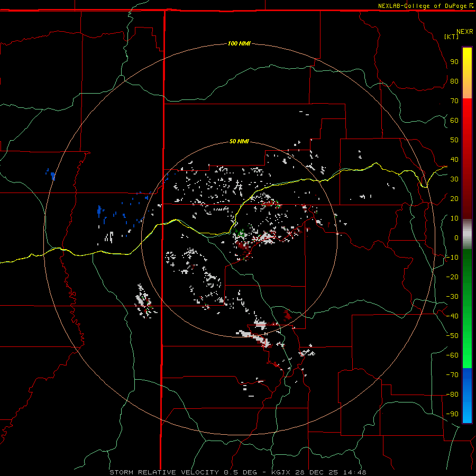Click the -20 value on velocity scale
This screenshot has width=476, height=476.
pyautogui.click(x=452, y=277)
